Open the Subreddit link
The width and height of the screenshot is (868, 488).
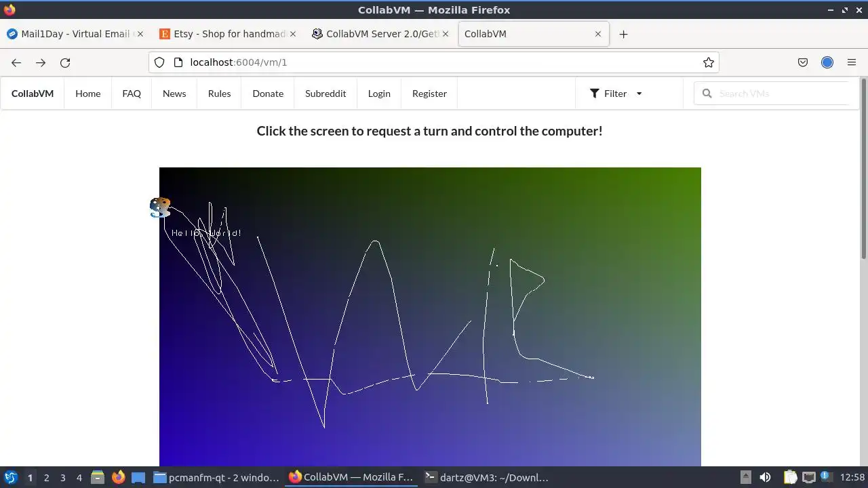pos(325,94)
